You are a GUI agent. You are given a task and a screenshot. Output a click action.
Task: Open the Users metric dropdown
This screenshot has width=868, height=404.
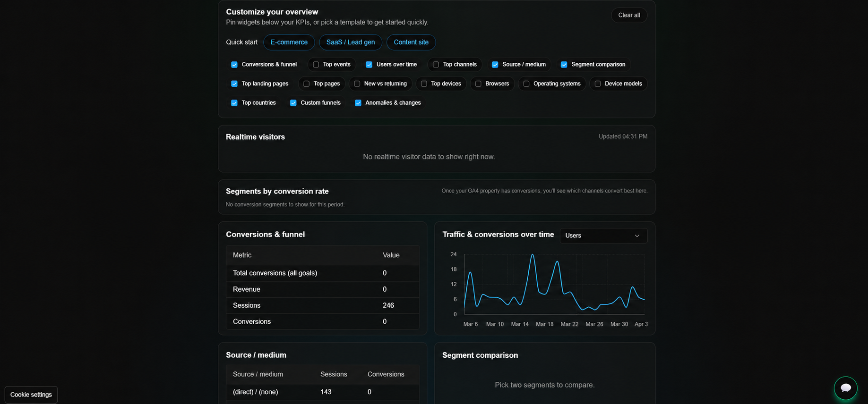point(603,236)
